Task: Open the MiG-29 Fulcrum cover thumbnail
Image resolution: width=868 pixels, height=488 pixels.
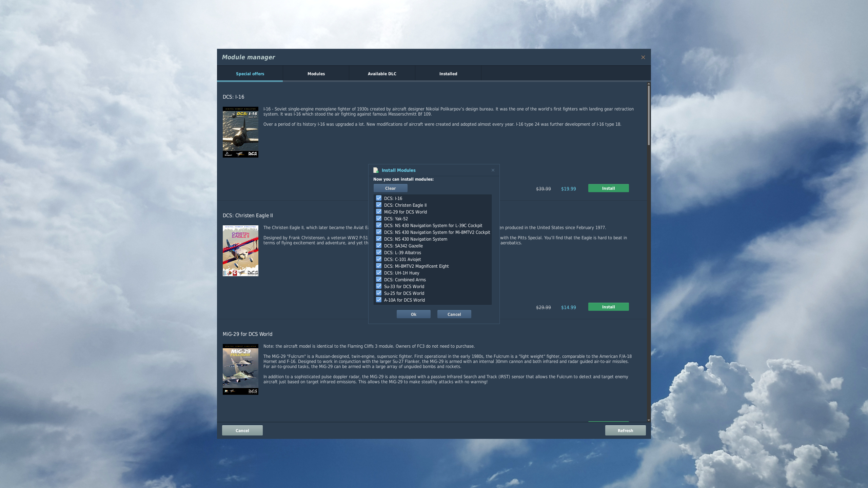Action: point(240,369)
